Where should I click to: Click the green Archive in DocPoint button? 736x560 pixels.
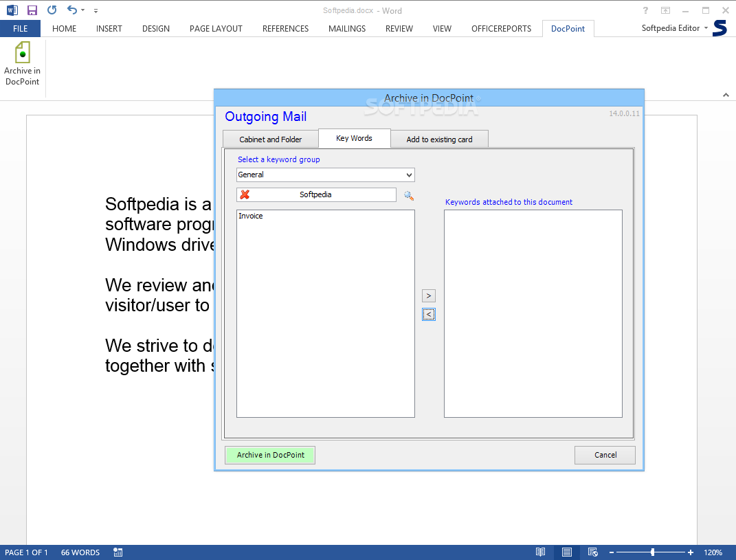click(x=270, y=455)
